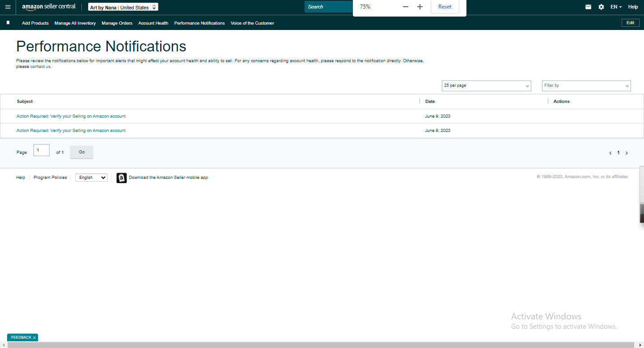This screenshot has height=348, width=644.
Task: Click the Help link in the footer
Action: click(x=21, y=178)
